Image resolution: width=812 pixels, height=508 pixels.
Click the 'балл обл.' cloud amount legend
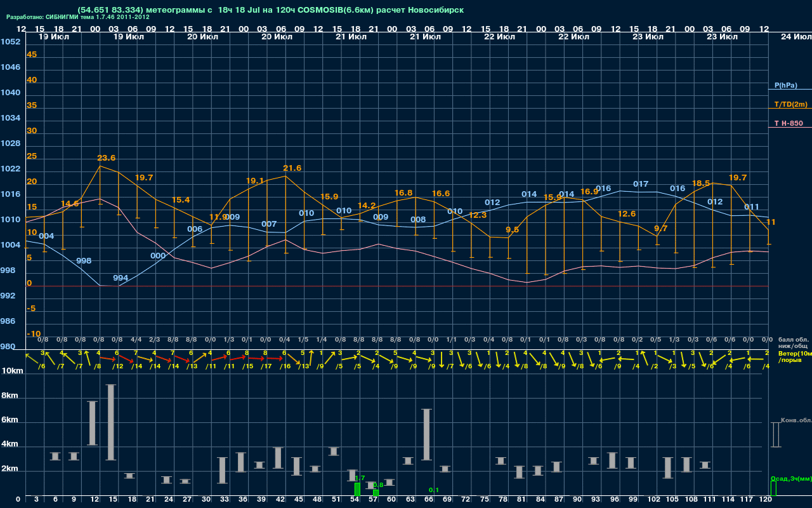coord(793,340)
